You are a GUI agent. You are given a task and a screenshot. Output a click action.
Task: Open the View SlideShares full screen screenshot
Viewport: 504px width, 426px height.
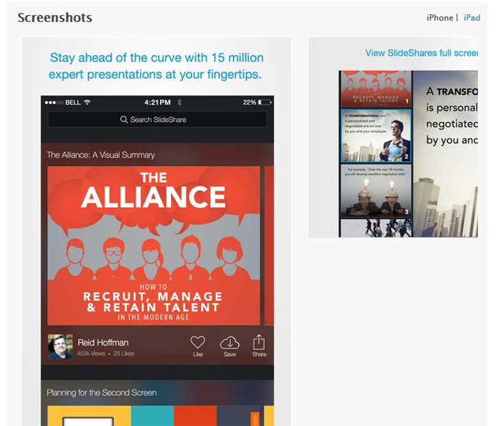click(393, 138)
